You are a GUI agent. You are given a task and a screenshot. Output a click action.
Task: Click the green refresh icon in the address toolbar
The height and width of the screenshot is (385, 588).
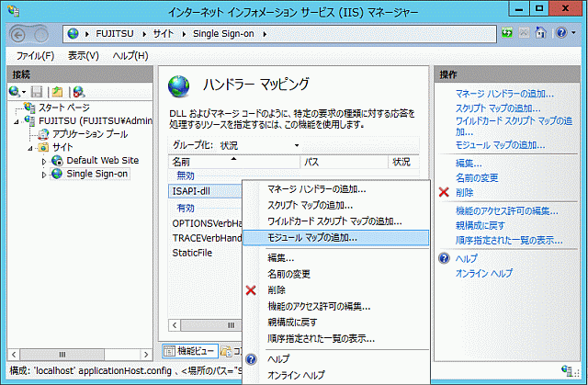point(507,33)
